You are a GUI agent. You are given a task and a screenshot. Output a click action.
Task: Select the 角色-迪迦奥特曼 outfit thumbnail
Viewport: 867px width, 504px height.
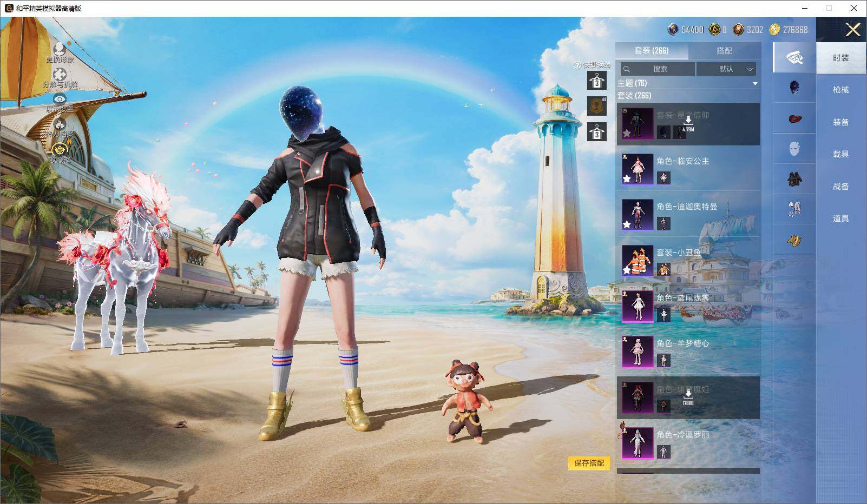(638, 215)
